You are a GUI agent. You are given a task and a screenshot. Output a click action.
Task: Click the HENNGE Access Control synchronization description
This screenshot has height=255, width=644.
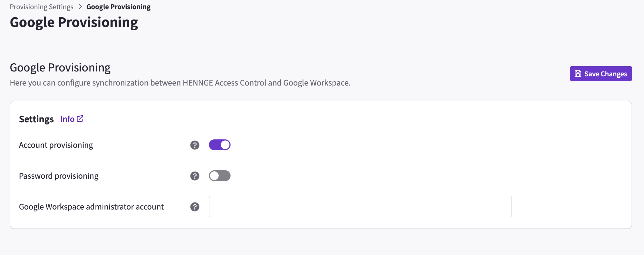pyautogui.click(x=180, y=83)
